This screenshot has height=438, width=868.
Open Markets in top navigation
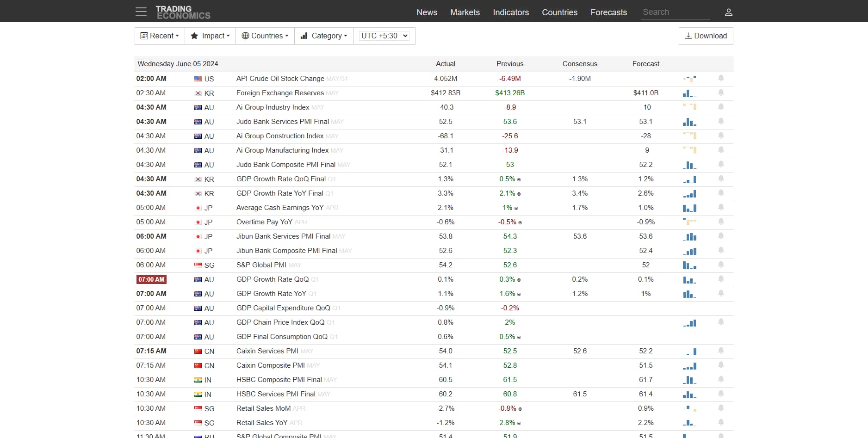click(465, 12)
